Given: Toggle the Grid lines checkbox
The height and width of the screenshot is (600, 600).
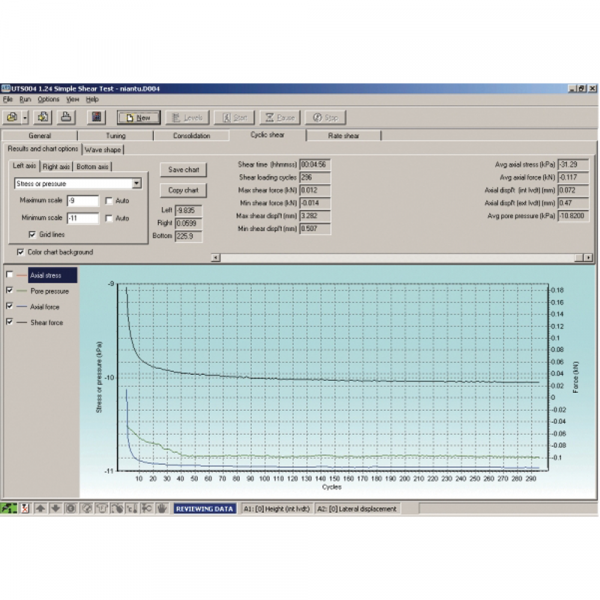Looking at the screenshot, I should coord(32,234).
